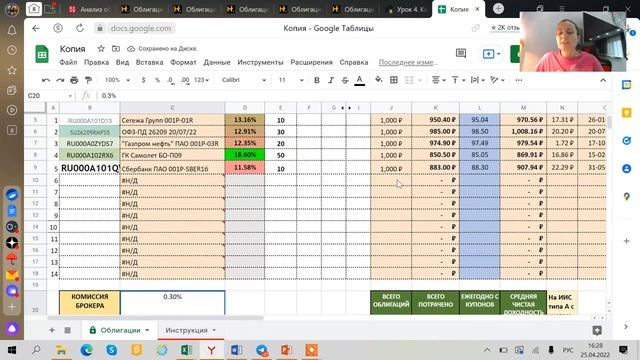Open the Инструменты menu
This screenshot has width=640, height=360.
click(x=260, y=62)
